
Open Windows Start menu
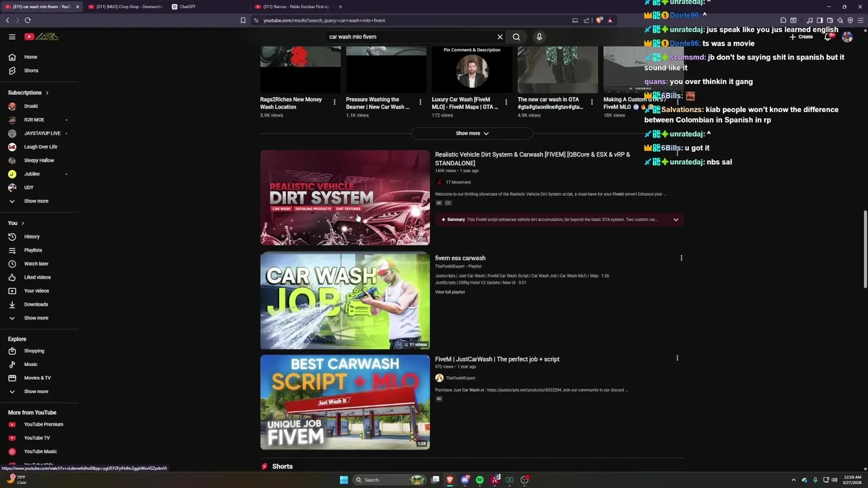tap(344, 480)
